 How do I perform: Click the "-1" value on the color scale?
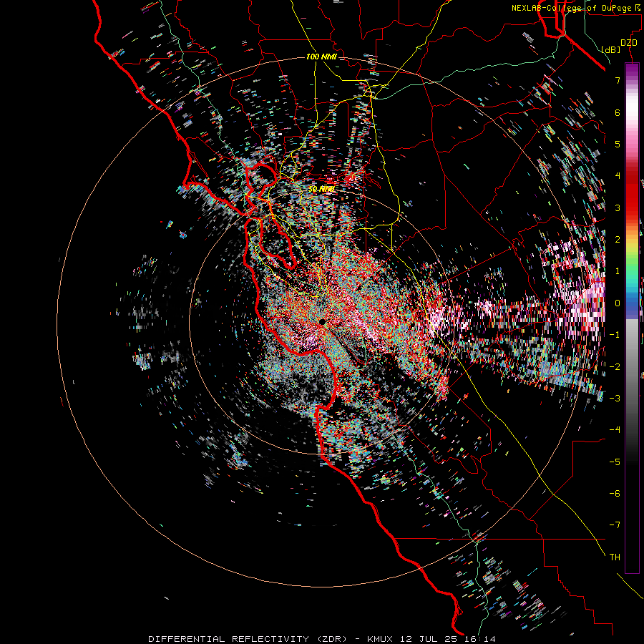click(x=615, y=335)
